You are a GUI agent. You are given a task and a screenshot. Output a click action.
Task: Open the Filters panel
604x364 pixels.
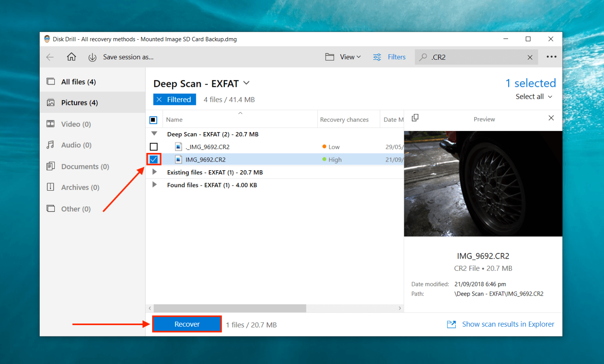(x=389, y=57)
